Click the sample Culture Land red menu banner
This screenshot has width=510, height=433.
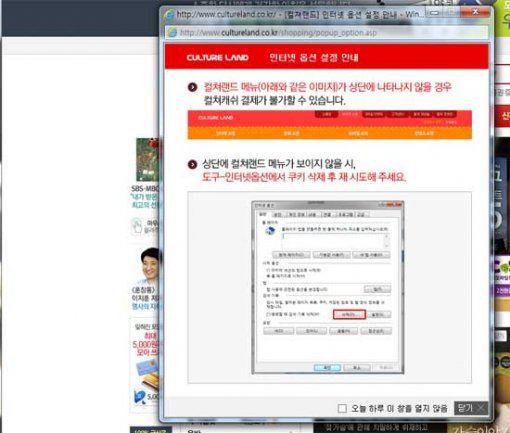coord(329,118)
